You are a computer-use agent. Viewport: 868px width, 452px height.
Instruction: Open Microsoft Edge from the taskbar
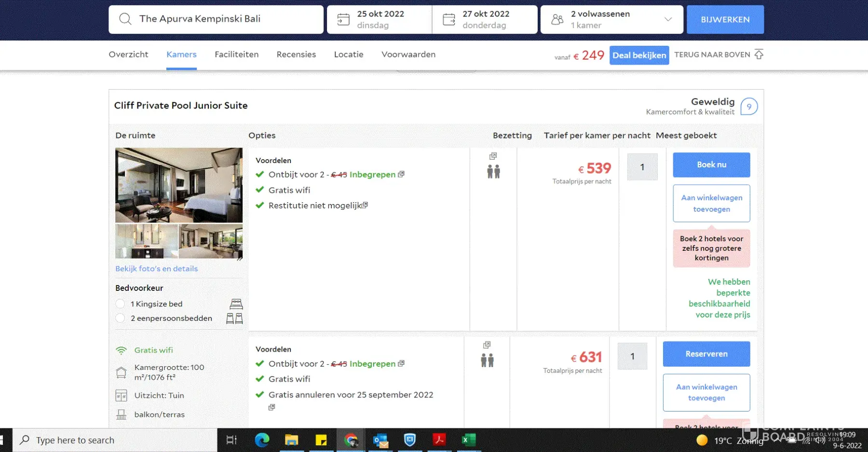[x=262, y=440]
